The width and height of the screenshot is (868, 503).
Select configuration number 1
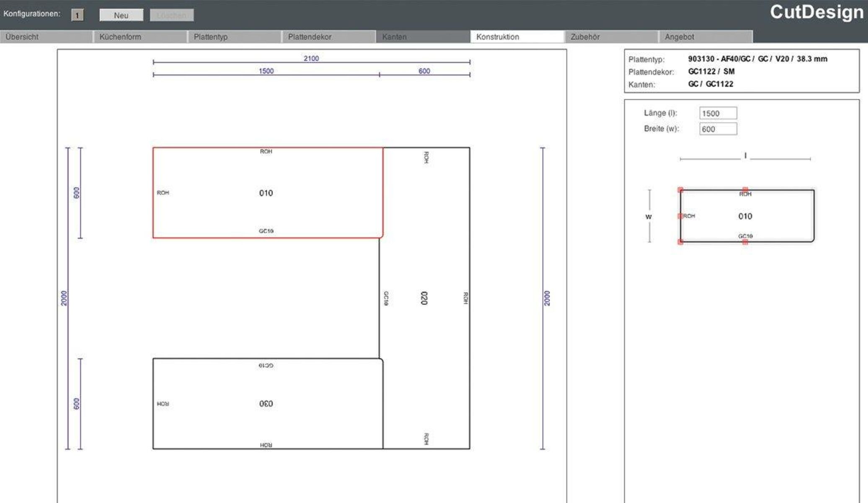[77, 16]
